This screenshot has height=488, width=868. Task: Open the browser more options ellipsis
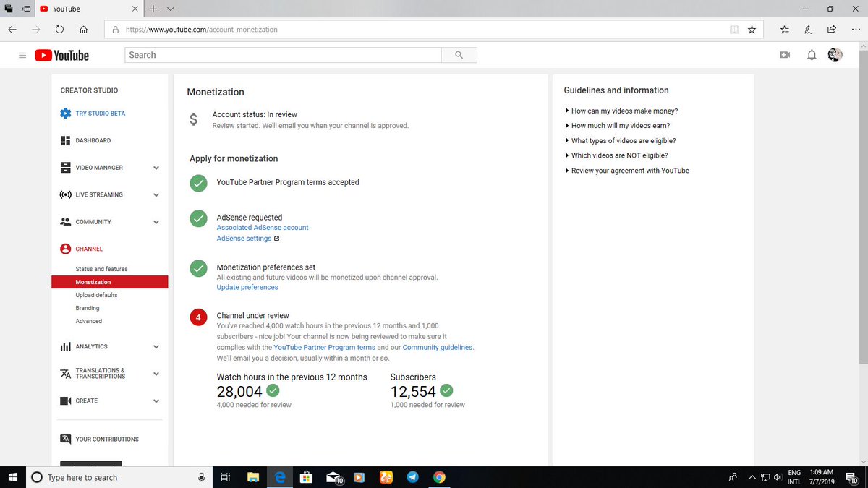[x=855, y=30]
